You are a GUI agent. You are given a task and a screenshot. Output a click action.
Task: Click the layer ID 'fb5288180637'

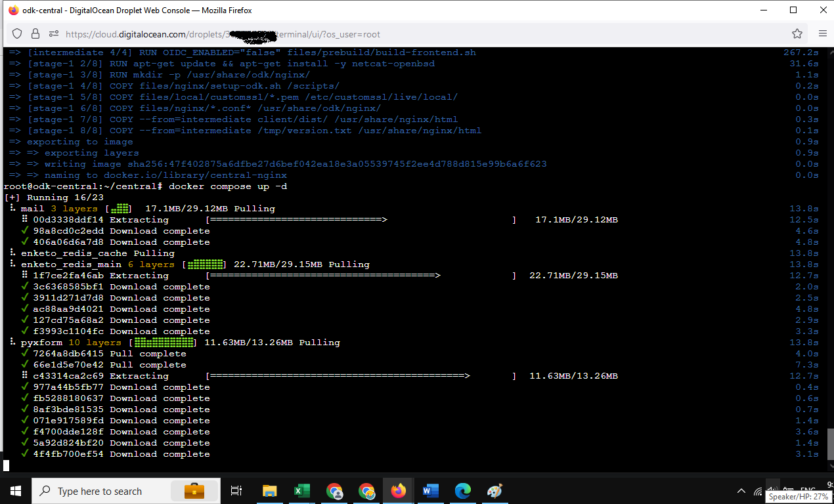[68, 398]
